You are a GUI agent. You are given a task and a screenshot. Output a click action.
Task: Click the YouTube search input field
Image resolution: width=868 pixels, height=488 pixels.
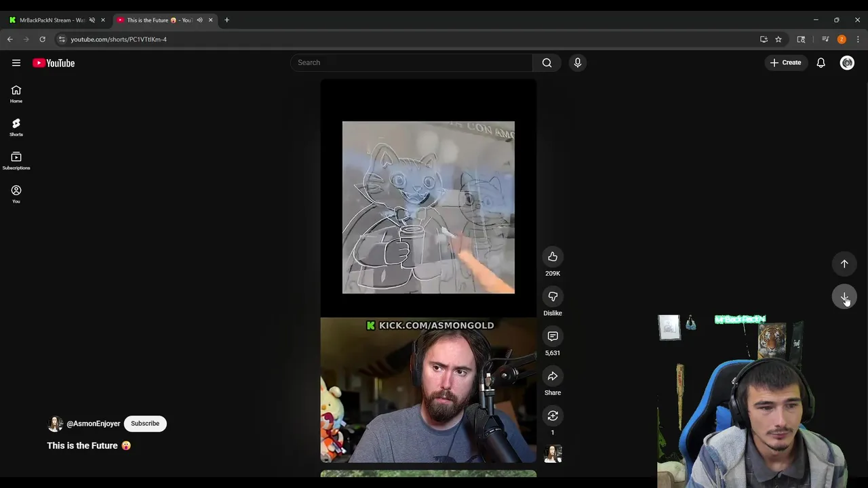(412, 62)
